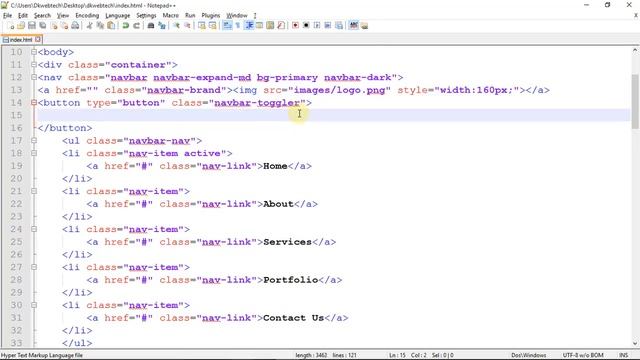Click UTF-8 w/o BOM encoding status

pos(583,355)
